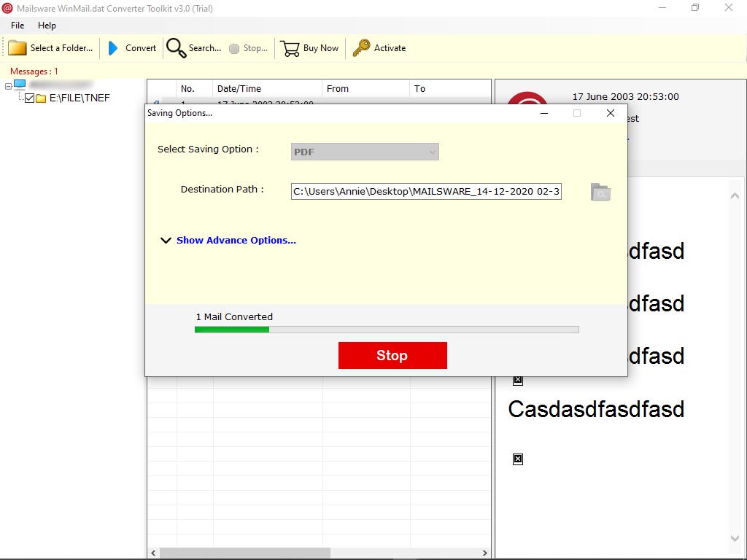
Task: Click the To column header
Action: coord(449,88)
